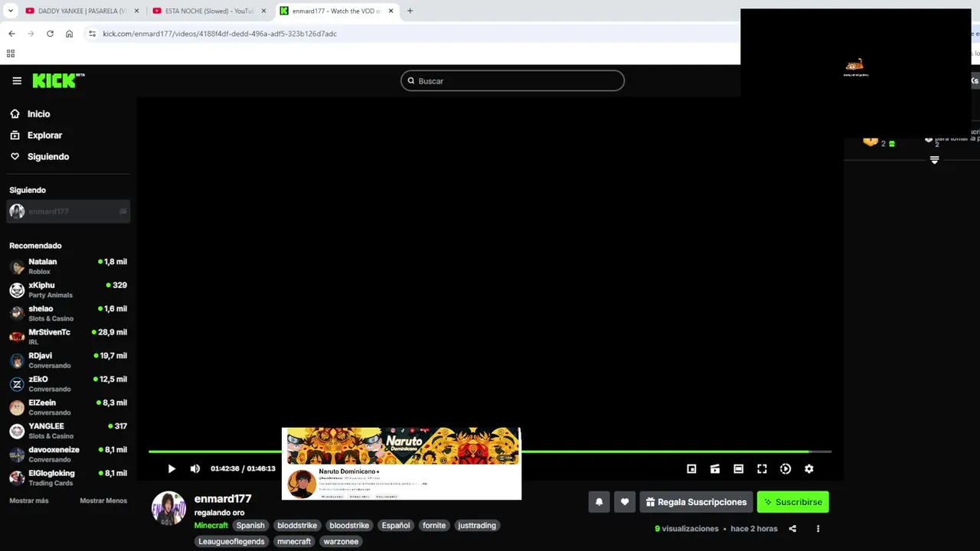Click the kick.com address bar URL

220,34
